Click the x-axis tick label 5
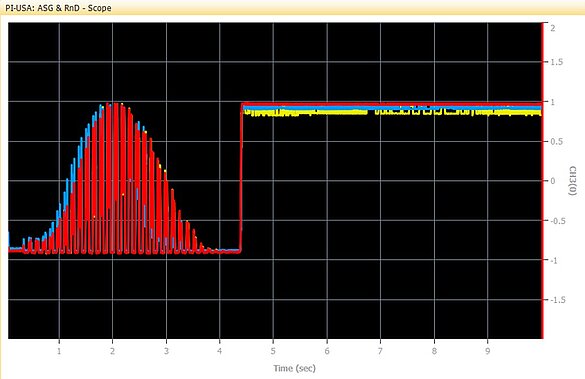The image size is (585, 379). point(273,351)
